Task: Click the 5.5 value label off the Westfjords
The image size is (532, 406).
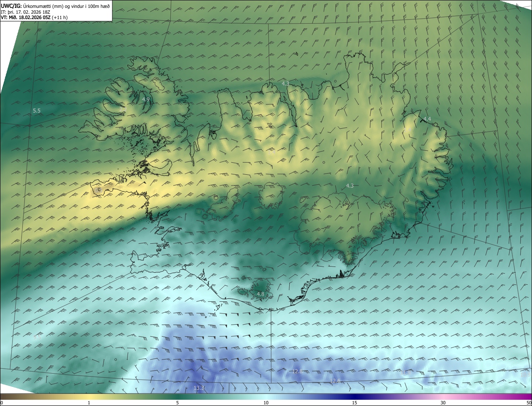Action: (37, 111)
